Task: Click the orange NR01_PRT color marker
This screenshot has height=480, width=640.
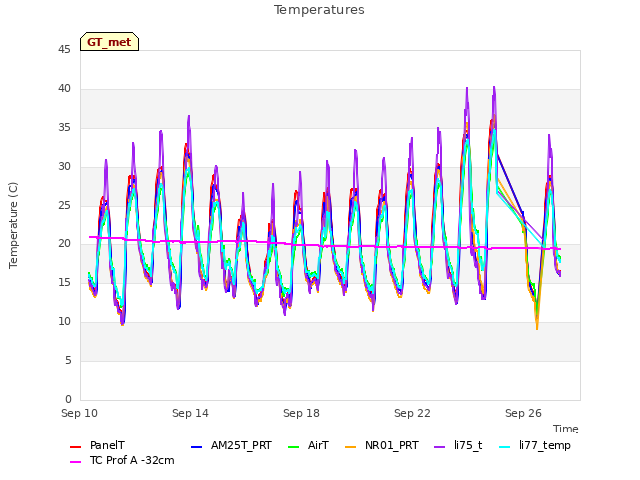Action: [x=351, y=447]
